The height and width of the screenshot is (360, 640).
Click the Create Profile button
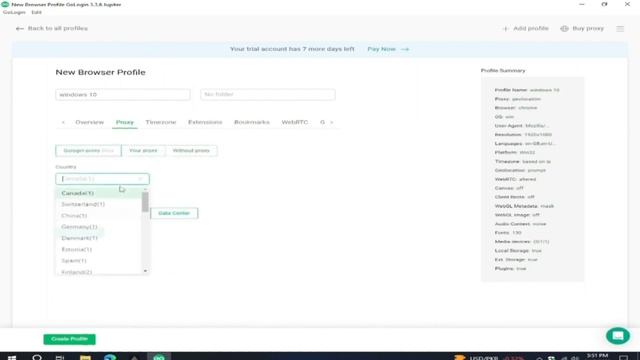tap(70, 339)
